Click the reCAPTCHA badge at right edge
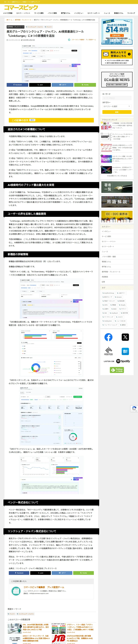This screenshot has width=138, height=644. click(134, 409)
